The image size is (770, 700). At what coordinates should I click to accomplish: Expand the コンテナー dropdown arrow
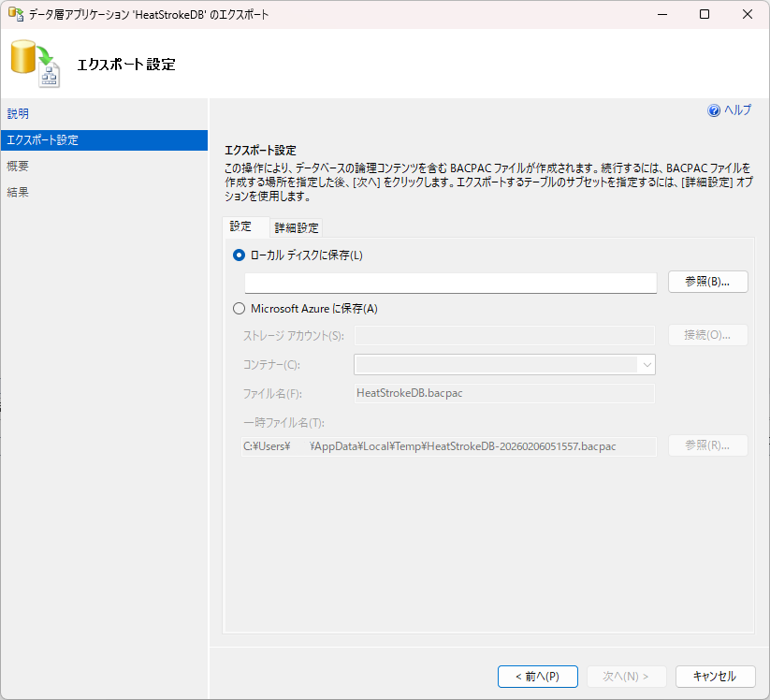pos(646,365)
